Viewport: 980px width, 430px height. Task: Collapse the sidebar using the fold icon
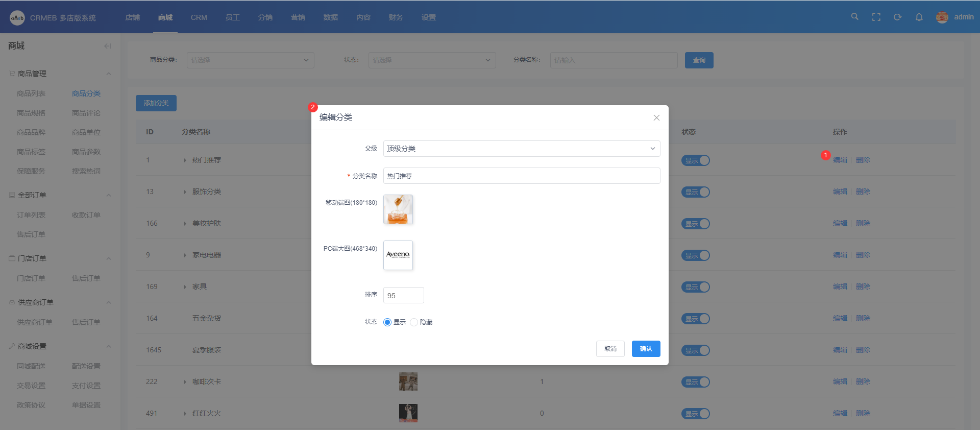107,46
